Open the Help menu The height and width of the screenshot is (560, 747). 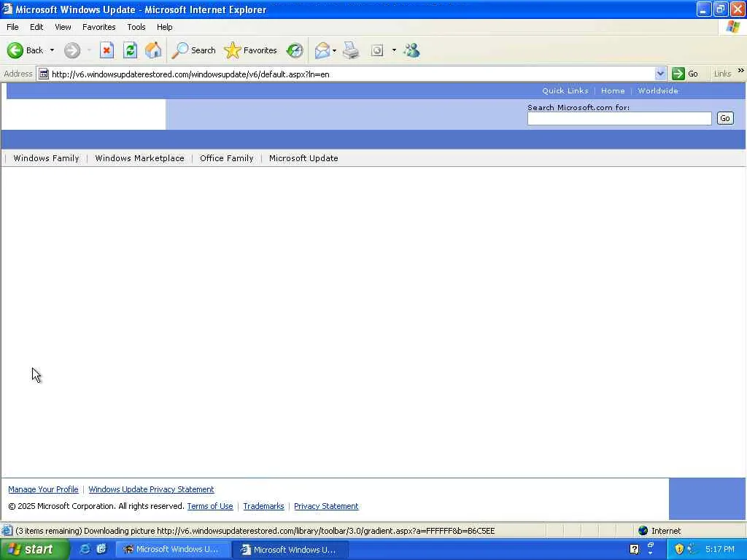(x=164, y=27)
